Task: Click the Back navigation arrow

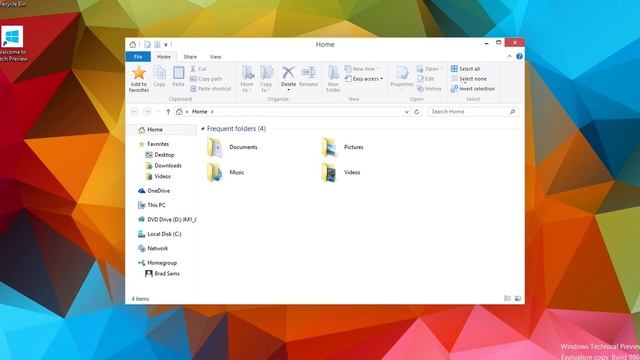Action: pyautogui.click(x=134, y=111)
